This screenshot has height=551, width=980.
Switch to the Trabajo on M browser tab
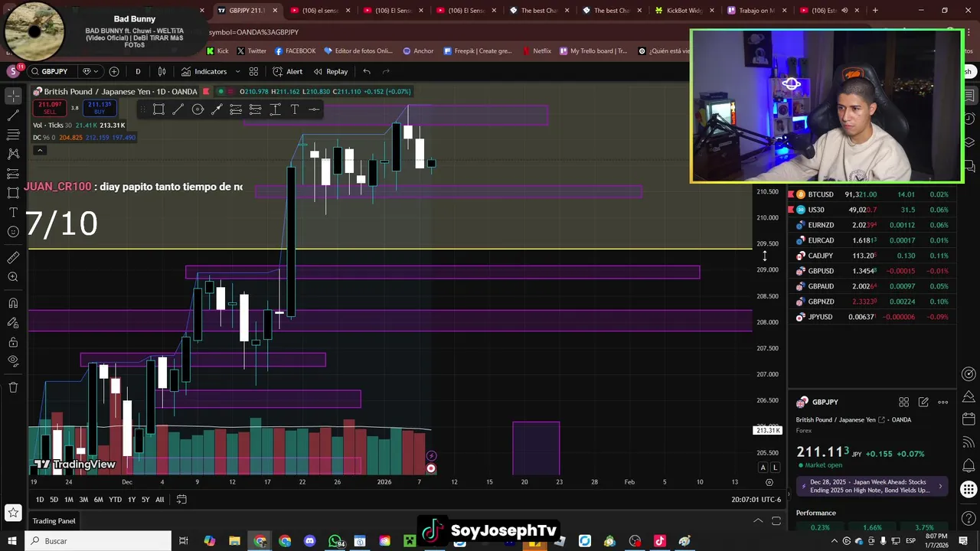tap(756, 11)
